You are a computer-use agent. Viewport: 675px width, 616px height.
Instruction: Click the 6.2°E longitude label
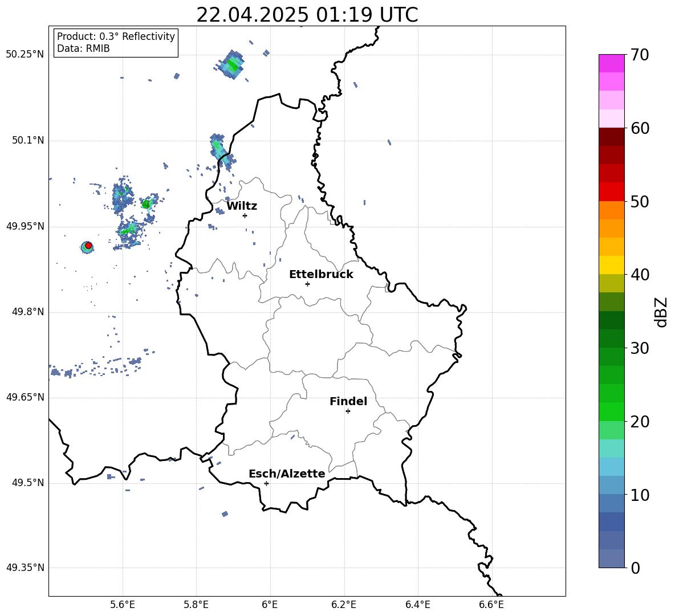pyautogui.click(x=344, y=605)
